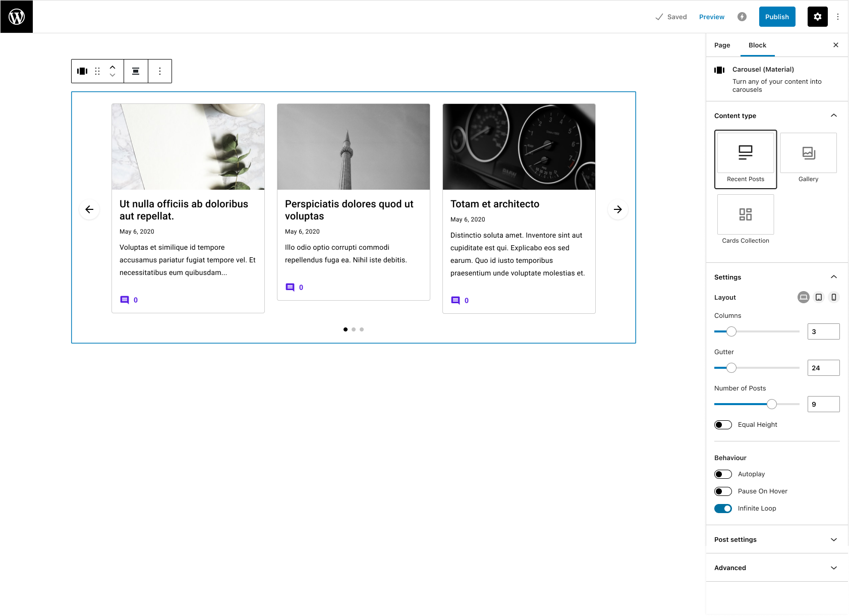Turn on Pause On Hover

click(723, 491)
